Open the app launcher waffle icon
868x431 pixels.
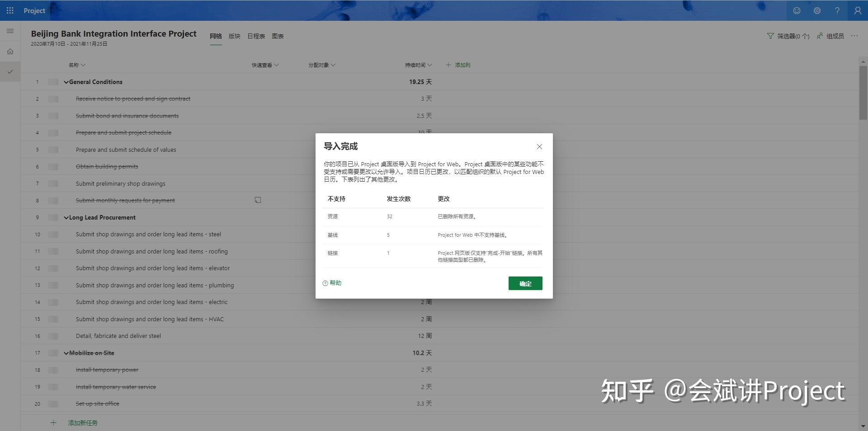click(10, 10)
